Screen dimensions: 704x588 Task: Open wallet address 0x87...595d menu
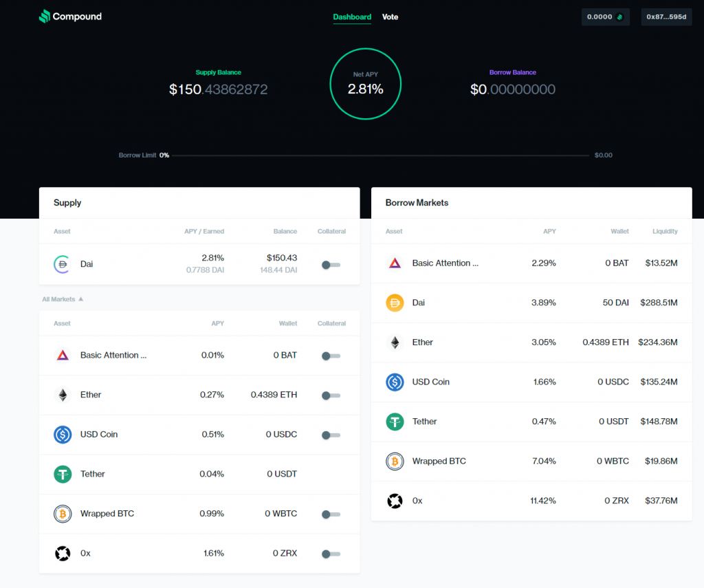pyautogui.click(x=665, y=17)
